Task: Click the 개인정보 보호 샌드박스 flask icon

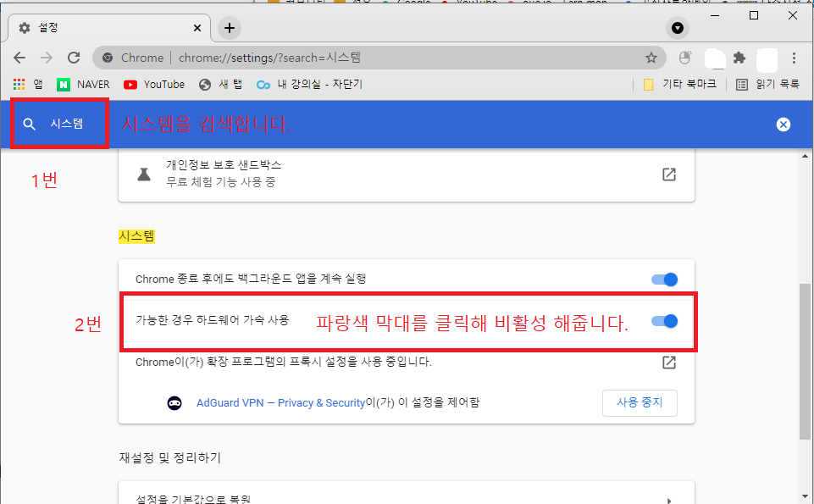Action: [x=144, y=174]
